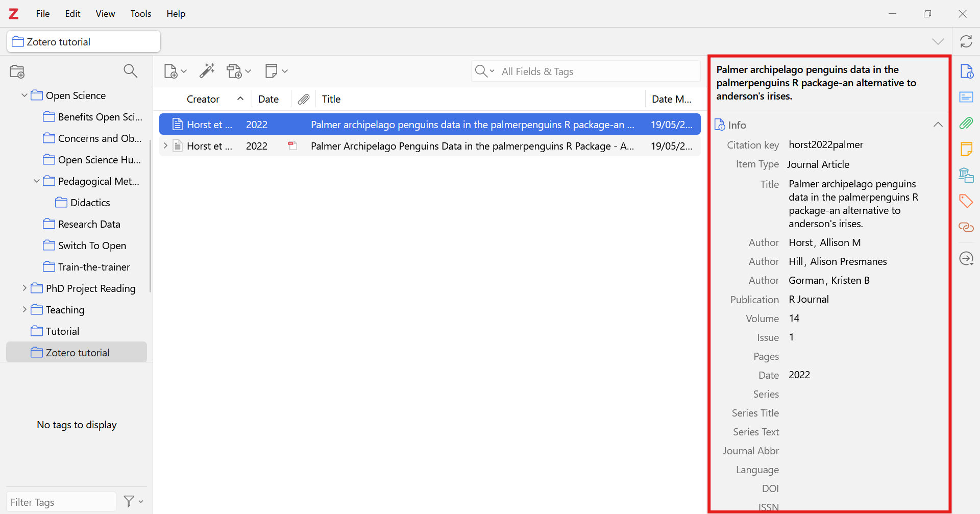
Task: Click the Sync with zotero.org icon
Action: tap(966, 41)
